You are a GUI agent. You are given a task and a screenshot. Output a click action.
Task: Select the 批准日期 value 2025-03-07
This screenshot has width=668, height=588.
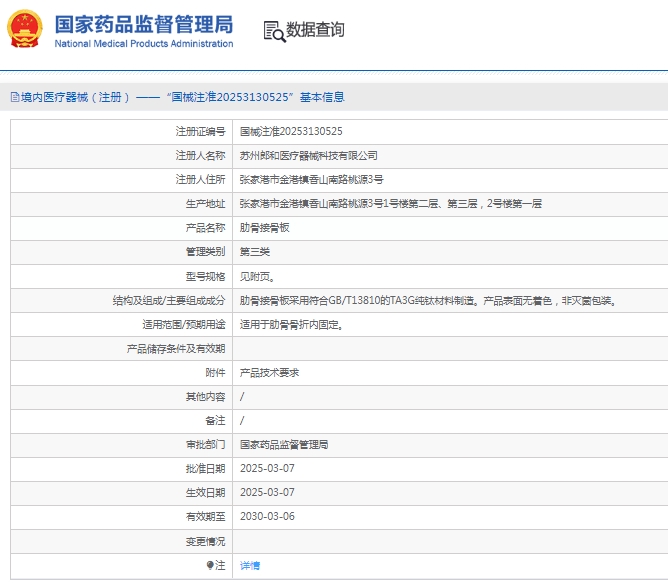(267, 468)
